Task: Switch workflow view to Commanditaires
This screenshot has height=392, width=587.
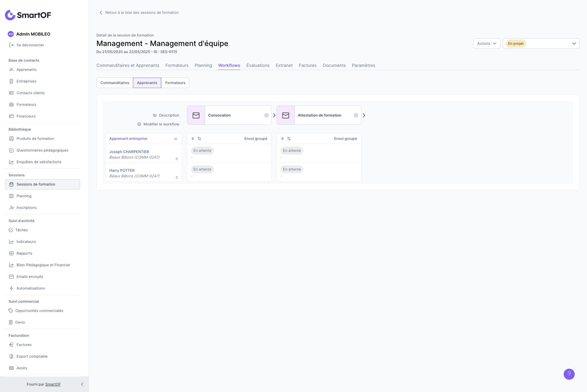Action: (x=115, y=83)
